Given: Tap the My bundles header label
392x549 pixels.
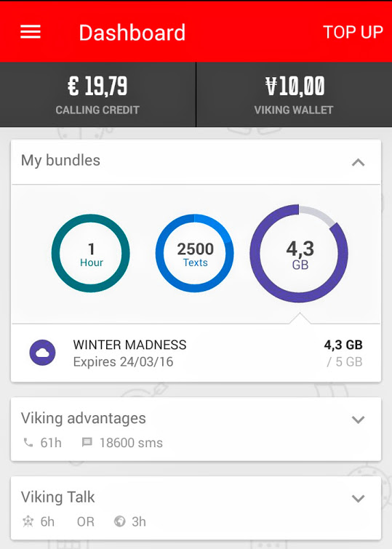Looking at the screenshot, I should coord(60,161).
